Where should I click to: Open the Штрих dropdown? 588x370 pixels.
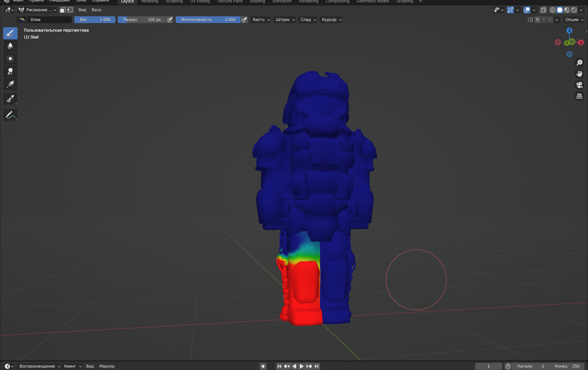click(x=285, y=20)
